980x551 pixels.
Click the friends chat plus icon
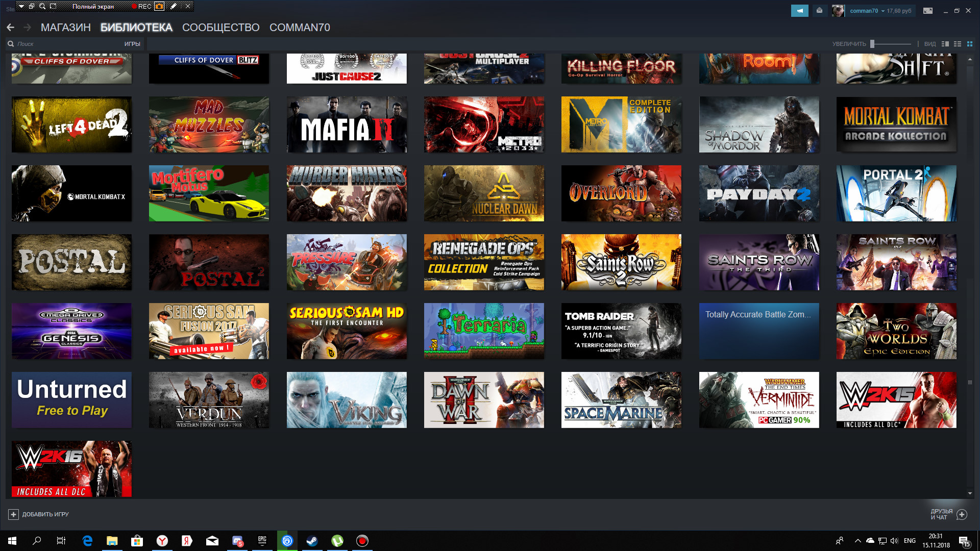pyautogui.click(x=962, y=514)
